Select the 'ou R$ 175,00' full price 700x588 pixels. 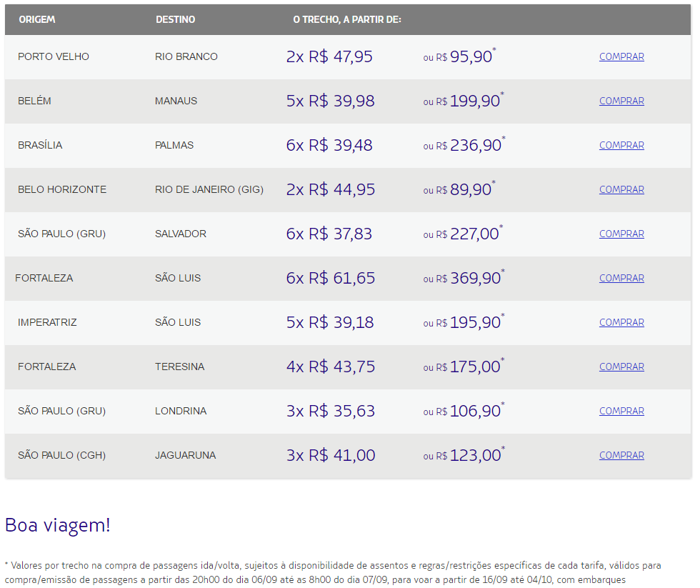464,366
